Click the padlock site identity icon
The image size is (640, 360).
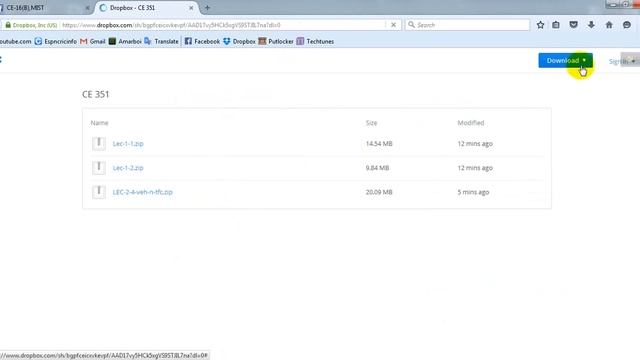(x=8, y=25)
